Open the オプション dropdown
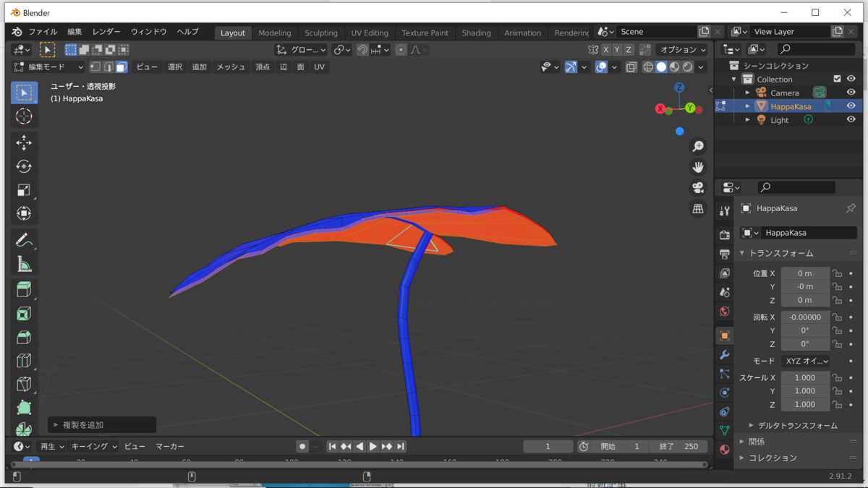The image size is (868, 488). click(684, 50)
